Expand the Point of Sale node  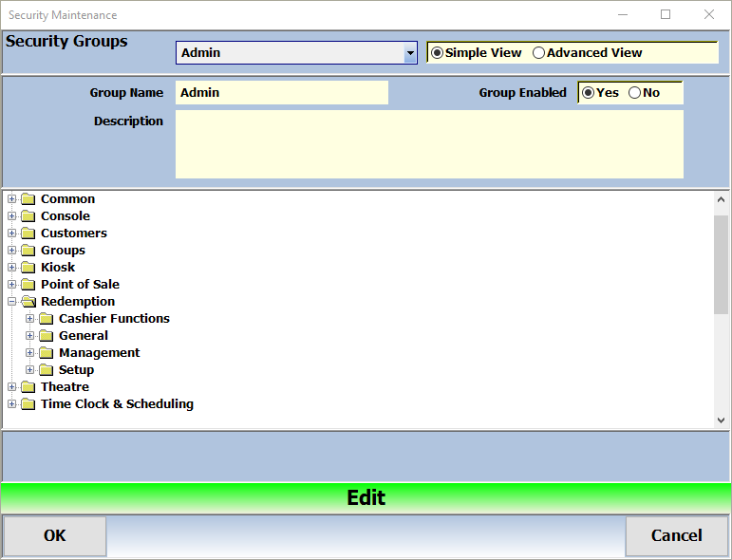pyautogui.click(x=12, y=285)
